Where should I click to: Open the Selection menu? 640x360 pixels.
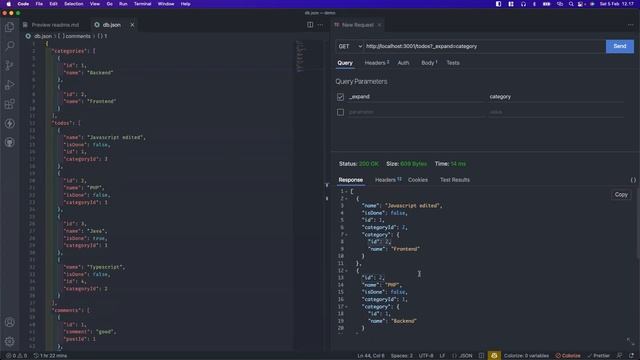point(73,4)
